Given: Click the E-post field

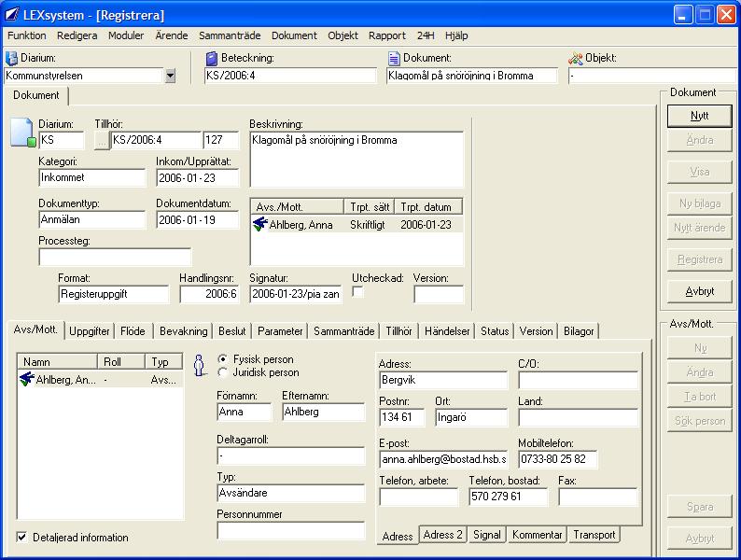Looking at the screenshot, I should (443, 459).
